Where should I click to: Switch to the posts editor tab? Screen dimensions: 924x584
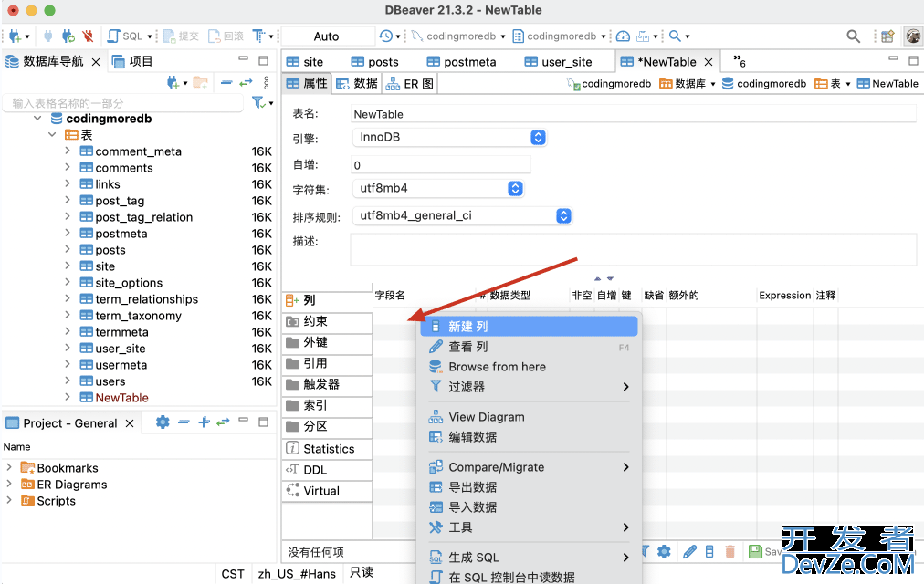pos(374,62)
